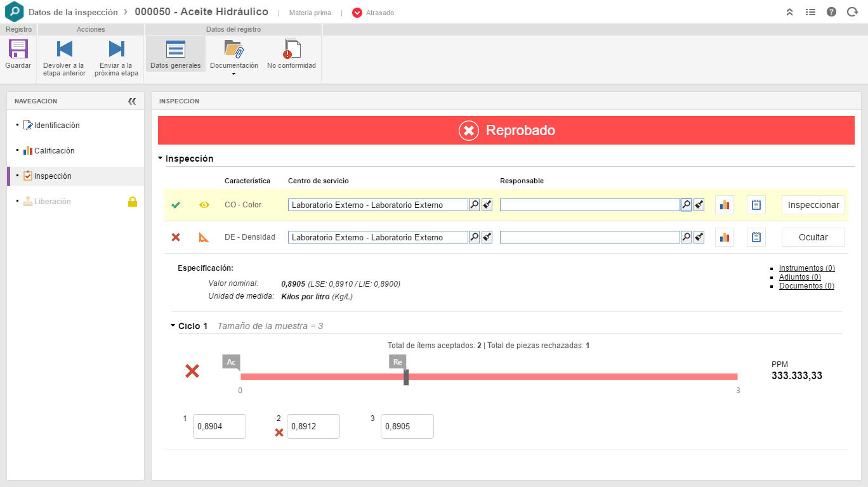Open Calificación in navigation panel
Screen dimensions: 868x487
tap(54, 151)
